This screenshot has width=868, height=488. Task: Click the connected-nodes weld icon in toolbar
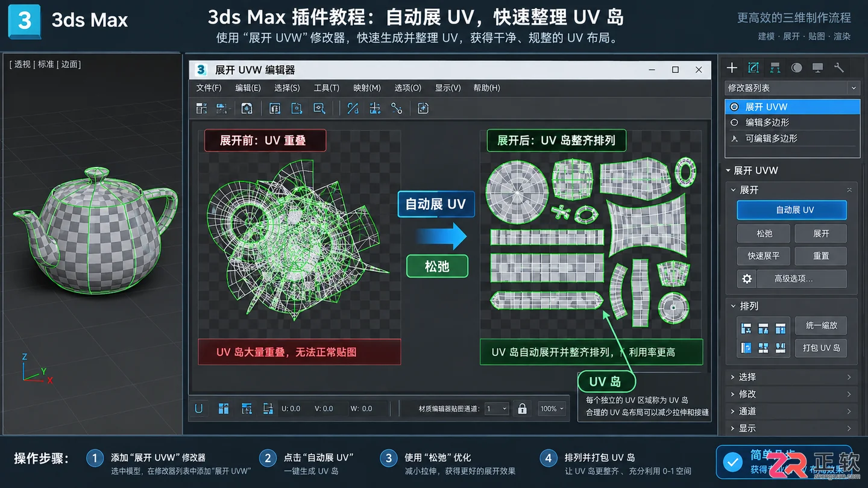(x=397, y=108)
